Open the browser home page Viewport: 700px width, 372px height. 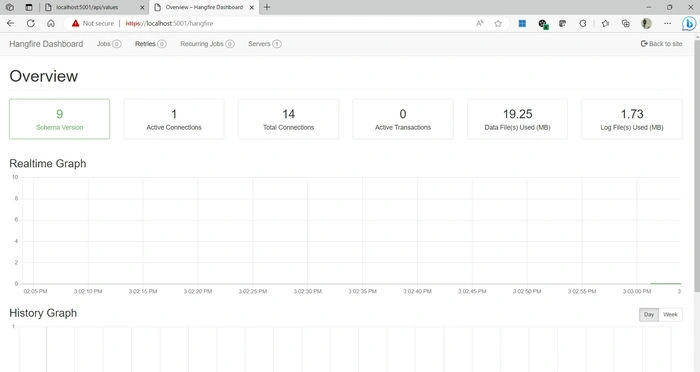pyautogui.click(x=51, y=23)
